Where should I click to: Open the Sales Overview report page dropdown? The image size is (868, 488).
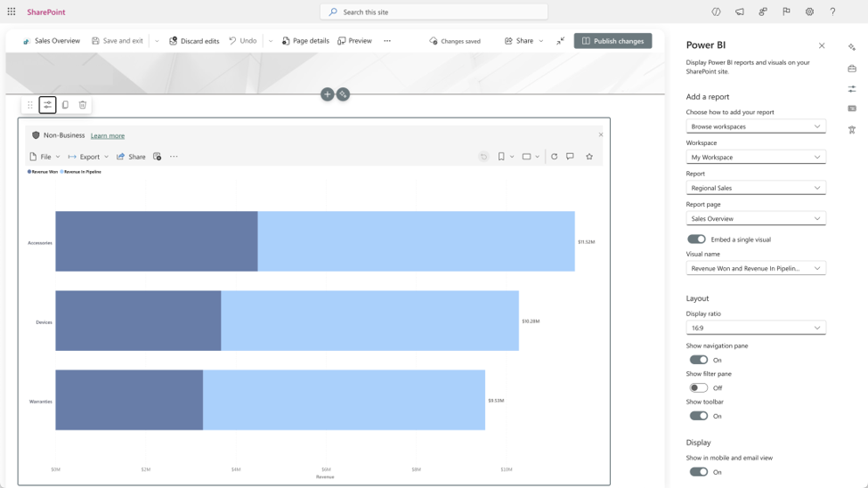coord(756,219)
